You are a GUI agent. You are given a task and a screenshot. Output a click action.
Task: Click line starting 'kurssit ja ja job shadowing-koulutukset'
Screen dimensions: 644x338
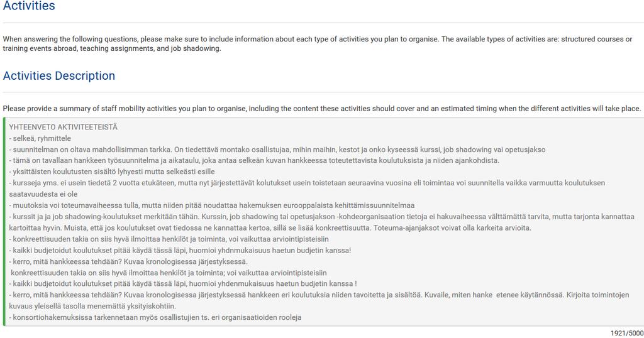pos(321,216)
